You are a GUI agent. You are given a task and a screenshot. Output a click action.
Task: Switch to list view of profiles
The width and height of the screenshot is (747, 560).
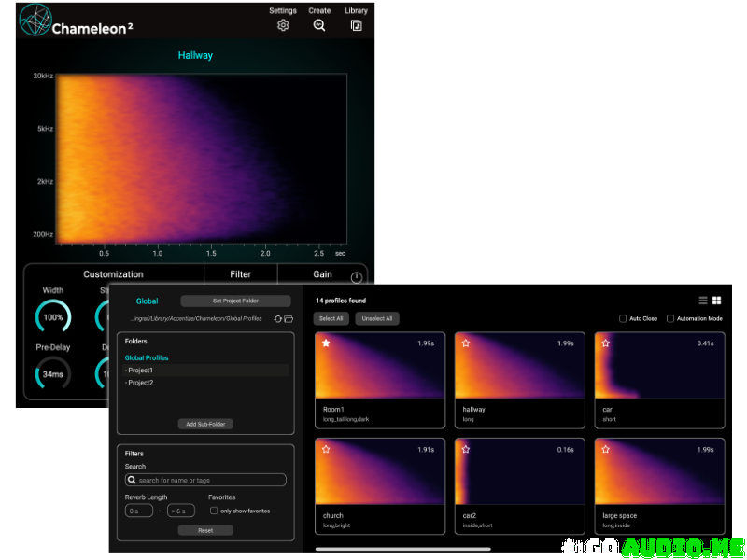[x=703, y=301]
